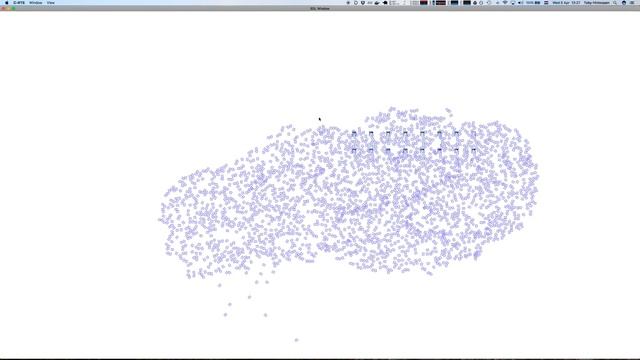Click the Docker whale menu bar icon
The width and height of the screenshot is (640, 360).
pyautogui.click(x=377, y=3)
